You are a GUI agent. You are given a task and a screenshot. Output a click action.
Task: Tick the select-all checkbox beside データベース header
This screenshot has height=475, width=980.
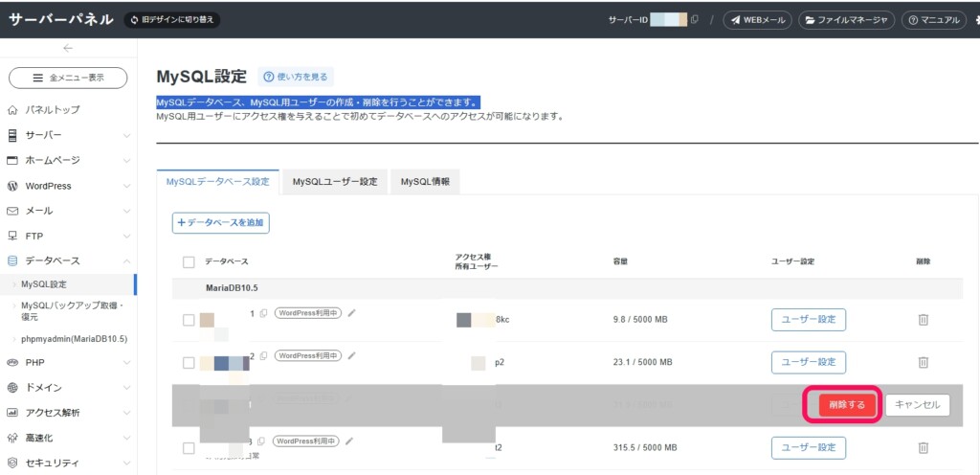[x=189, y=261]
